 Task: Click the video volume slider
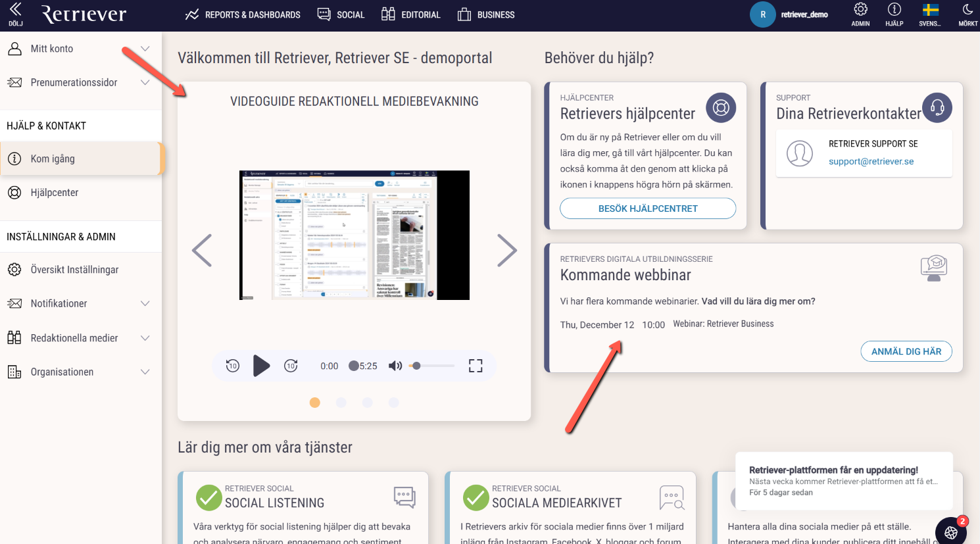coord(431,366)
